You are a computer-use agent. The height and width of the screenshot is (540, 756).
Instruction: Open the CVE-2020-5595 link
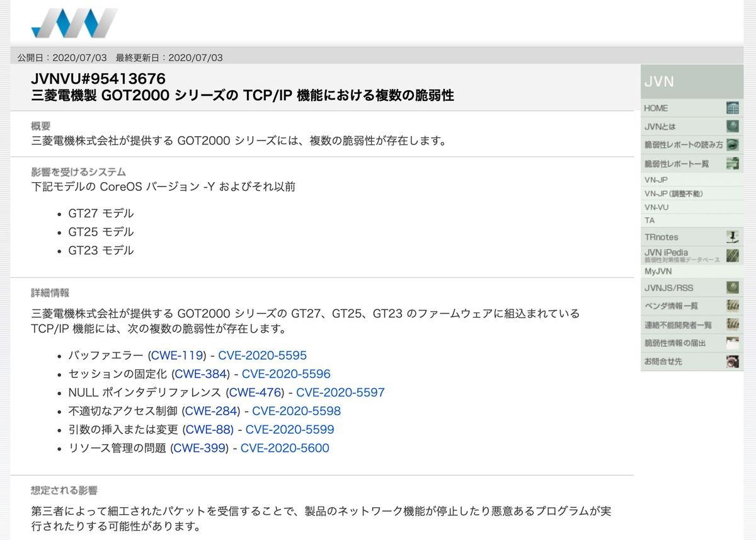pos(263,355)
